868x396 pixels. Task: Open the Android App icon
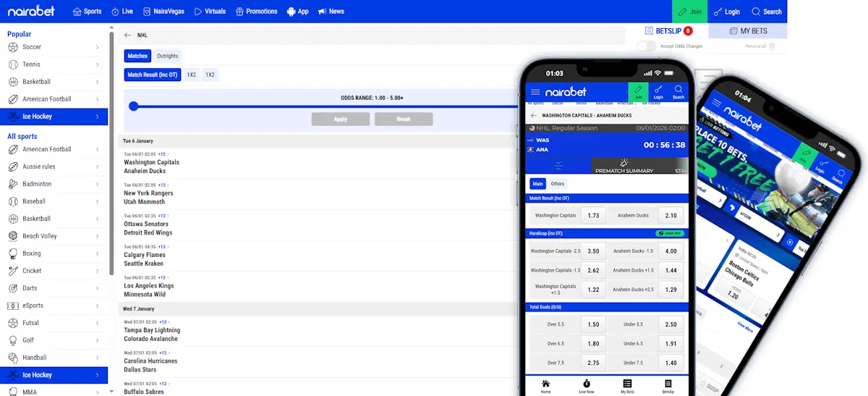tap(291, 12)
